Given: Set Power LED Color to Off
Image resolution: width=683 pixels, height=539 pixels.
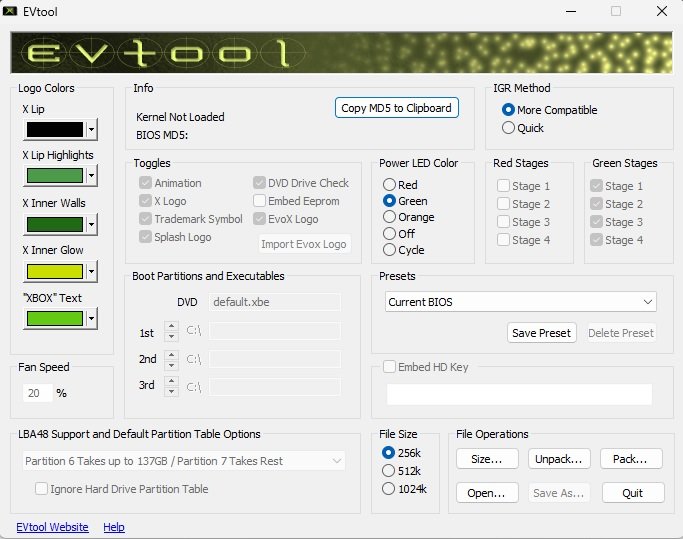Looking at the screenshot, I should (399, 234).
